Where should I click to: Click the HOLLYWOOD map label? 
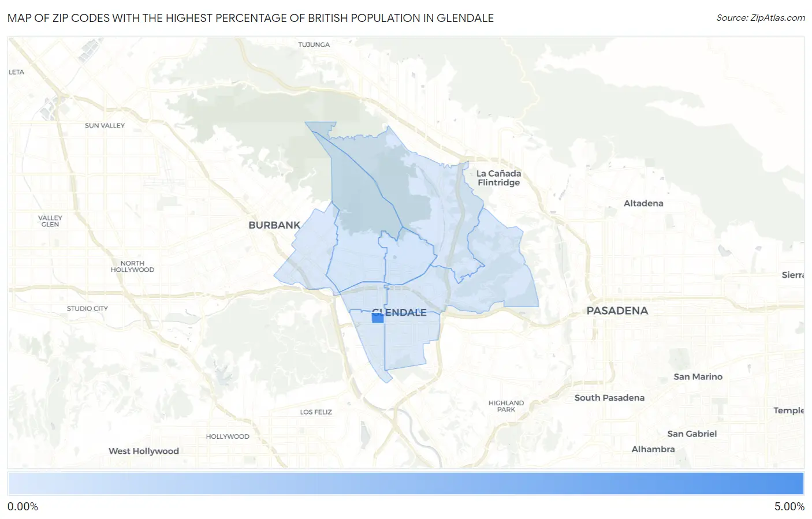pos(228,436)
